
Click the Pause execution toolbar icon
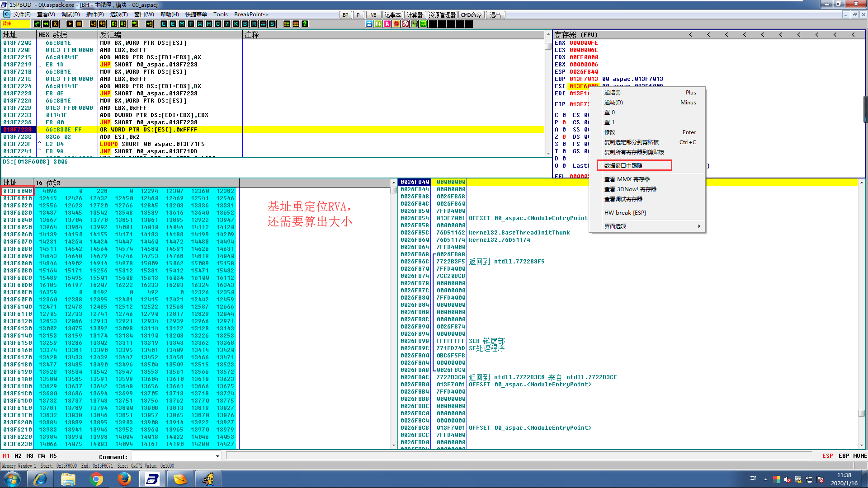(x=79, y=24)
